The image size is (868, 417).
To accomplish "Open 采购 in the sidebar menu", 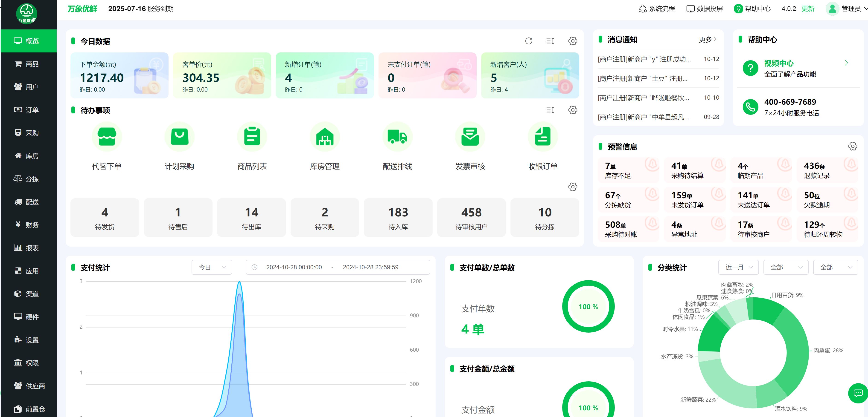I will coord(28,133).
